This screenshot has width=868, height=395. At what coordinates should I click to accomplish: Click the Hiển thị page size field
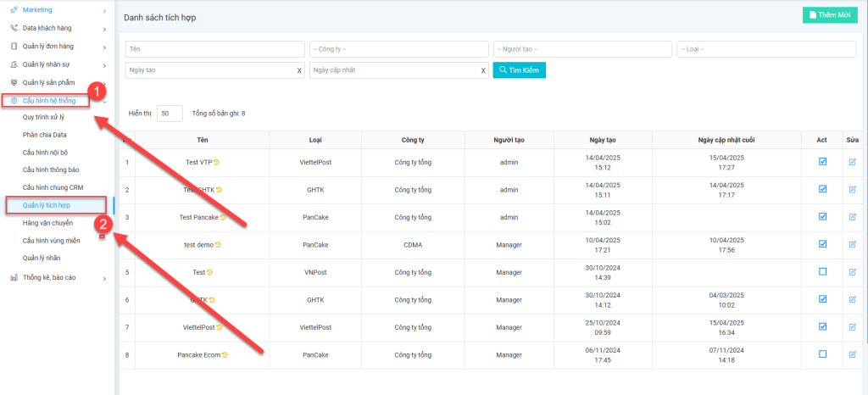point(170,113)
